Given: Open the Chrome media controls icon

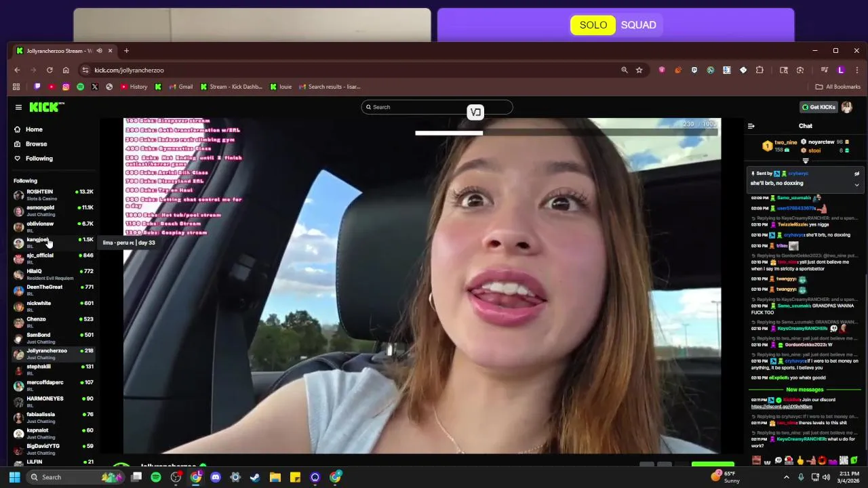Looking at the screenshot, I should click(x=825, y=70).
